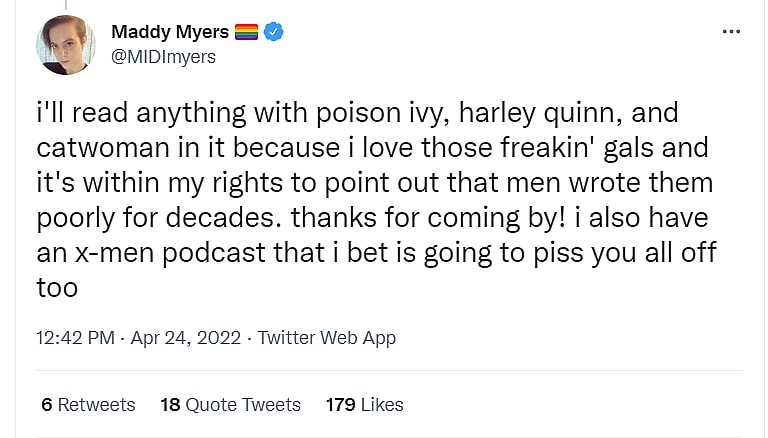Open the tweet's more options menu
Screen dimensions: 768x438
(731, 32)
